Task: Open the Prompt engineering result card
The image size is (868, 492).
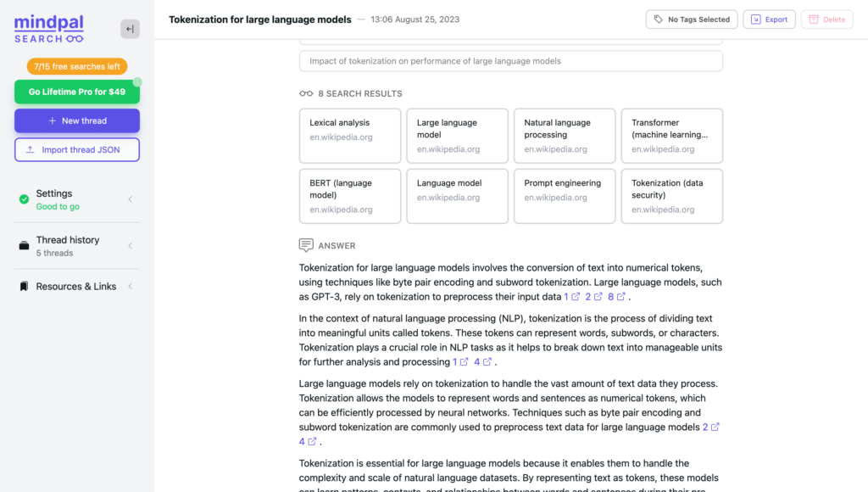Action: pyautogui.click(x=564, y=196)
